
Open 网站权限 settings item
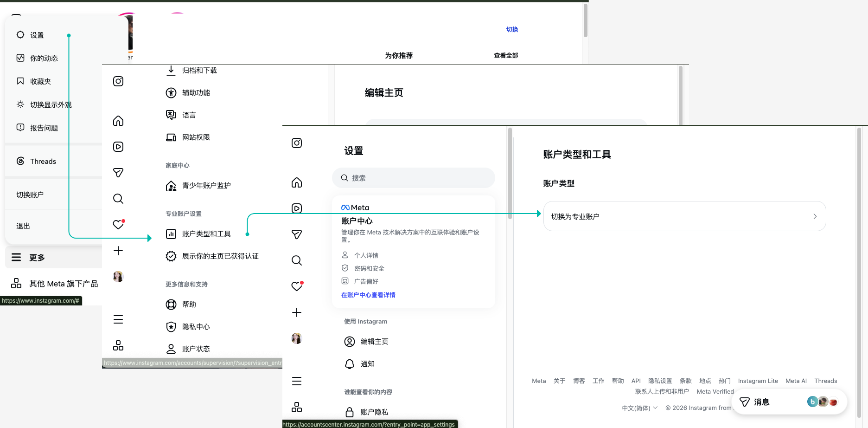[x=188, y=137]
